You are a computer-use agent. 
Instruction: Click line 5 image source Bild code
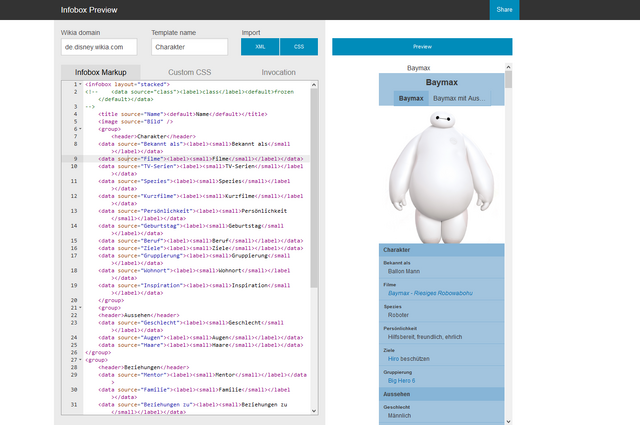click(x=136, y=122)
